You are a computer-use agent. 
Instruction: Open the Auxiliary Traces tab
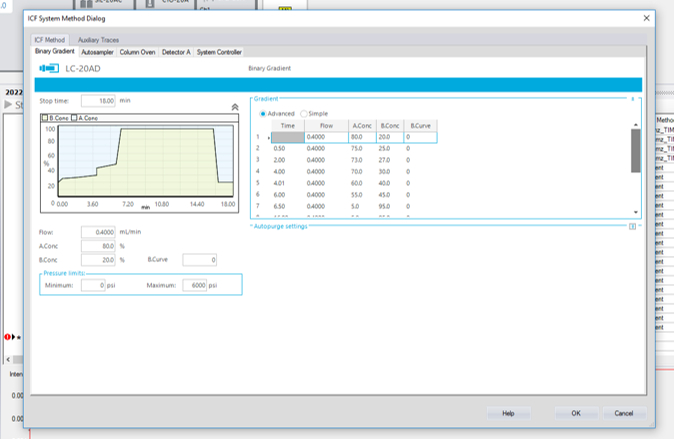pyautogui.click(x=98, y=40)
